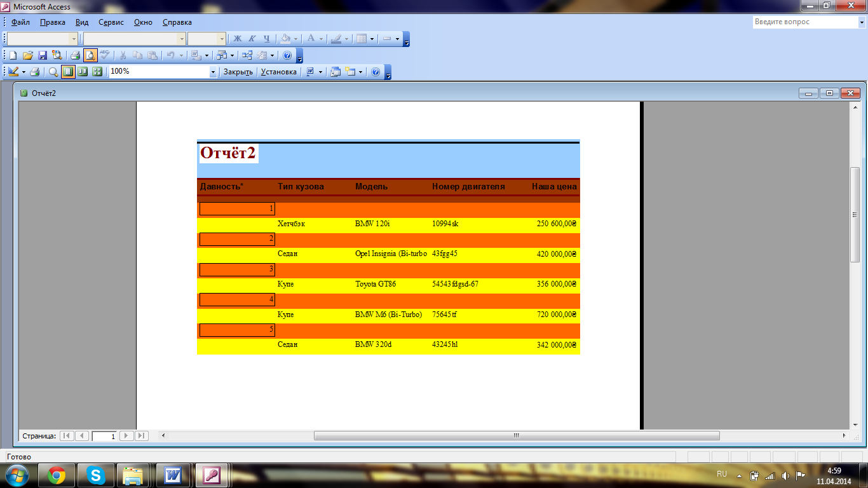
Task: Click the Undo arrow icon
Action: click(170, 55)
